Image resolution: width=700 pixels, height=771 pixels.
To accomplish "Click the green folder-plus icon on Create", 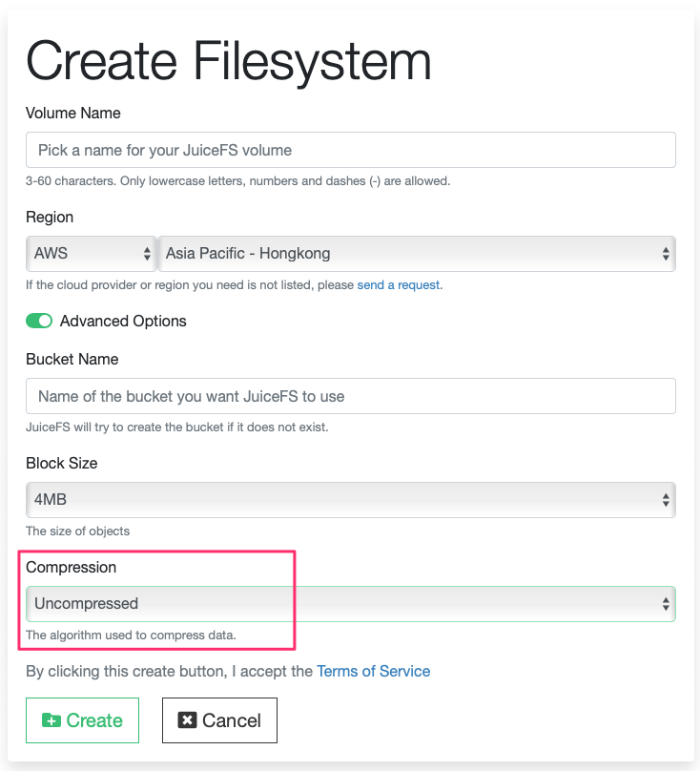I will 51,720.
